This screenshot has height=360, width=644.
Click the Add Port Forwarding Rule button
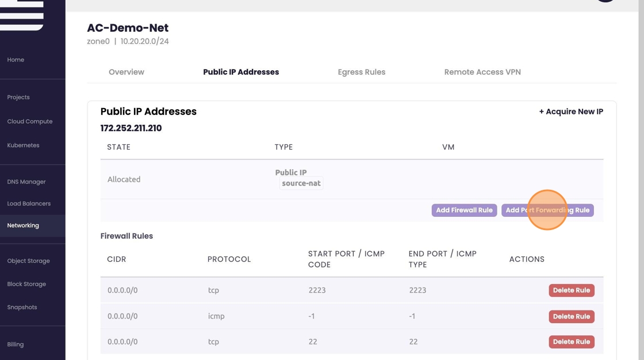click(x=547, y=210)
